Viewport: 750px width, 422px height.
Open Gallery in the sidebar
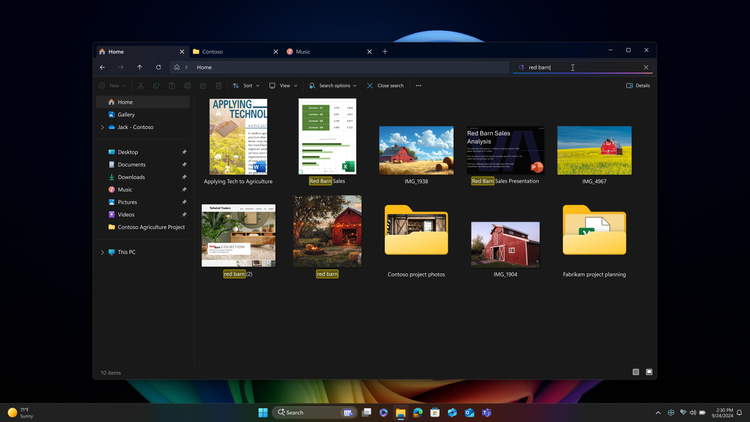[125, 114]
